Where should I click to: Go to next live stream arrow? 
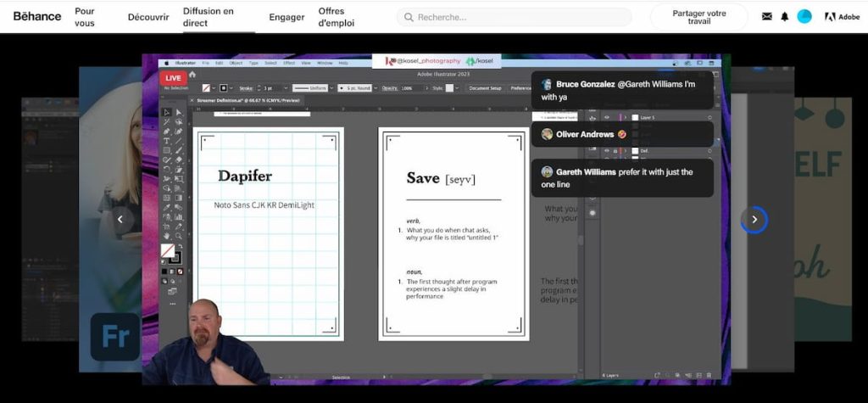point(754,220)
